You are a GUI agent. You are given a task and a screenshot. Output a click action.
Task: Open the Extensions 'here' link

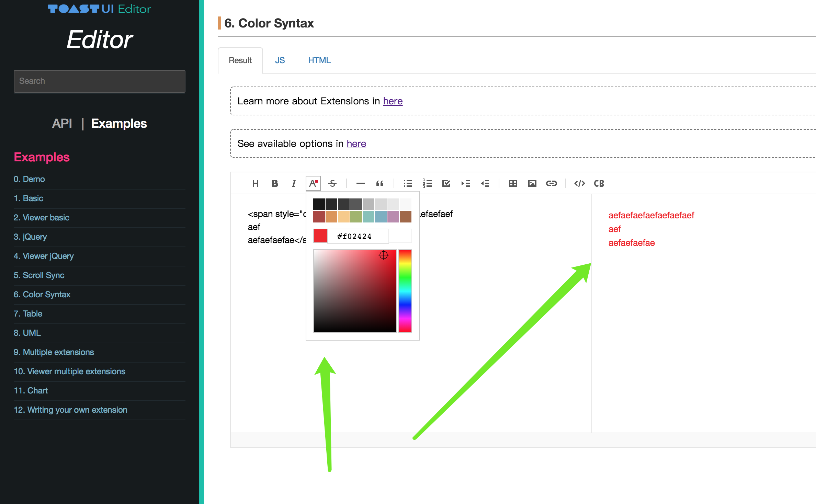393,101
